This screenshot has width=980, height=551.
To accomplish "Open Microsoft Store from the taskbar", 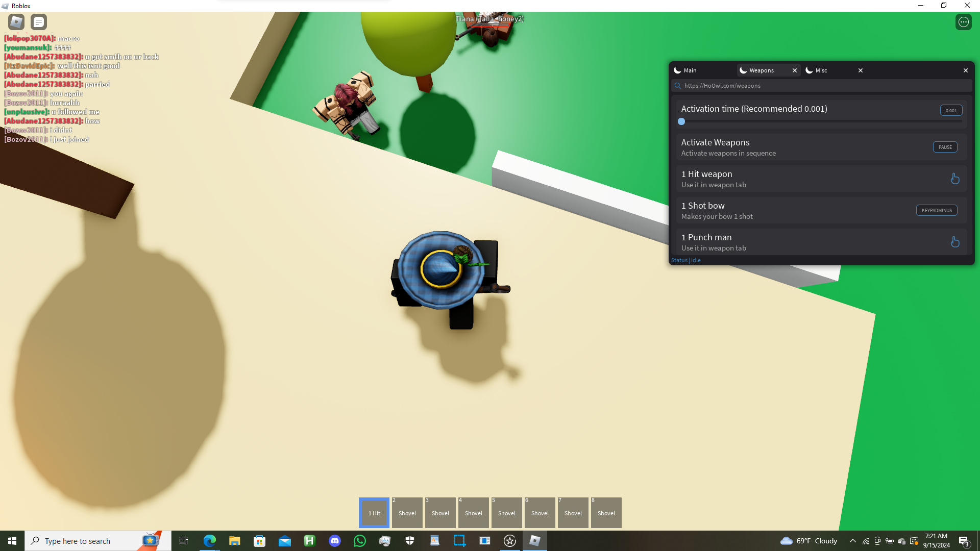I will click(x=259, y=541).
